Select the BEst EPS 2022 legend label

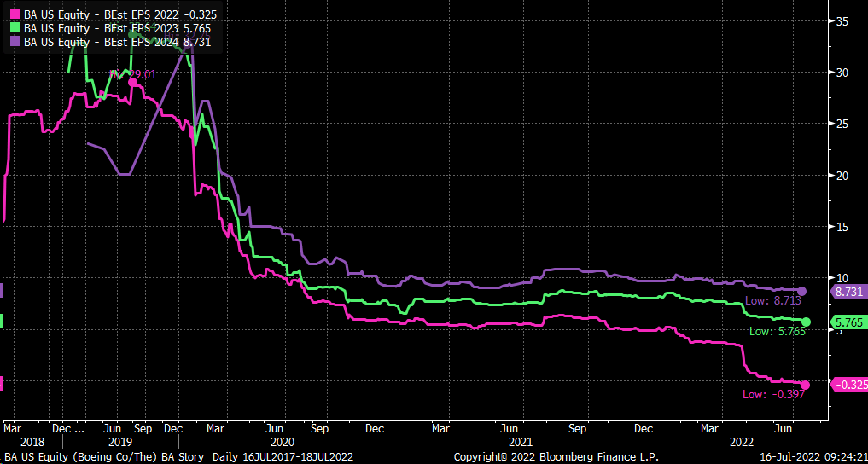point(118,14)
